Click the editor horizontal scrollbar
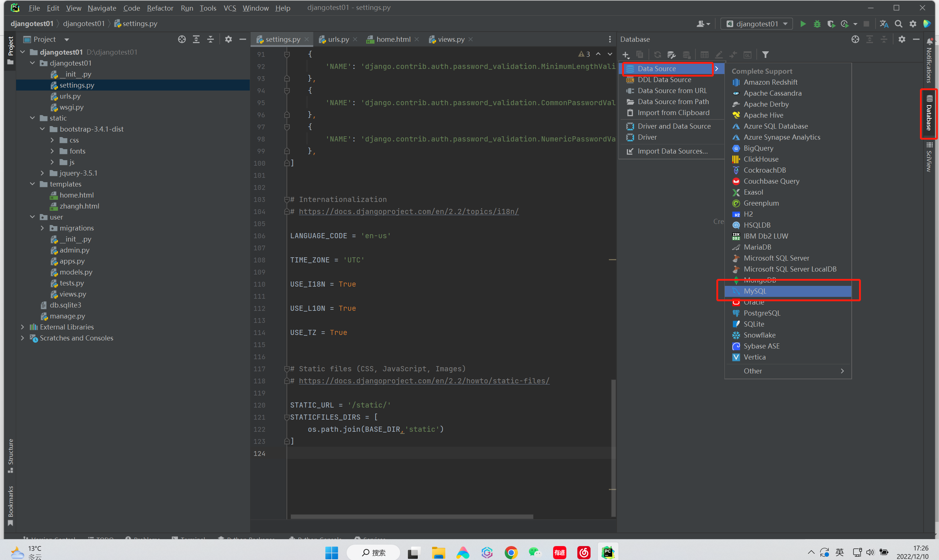 [x=412, y=517]
